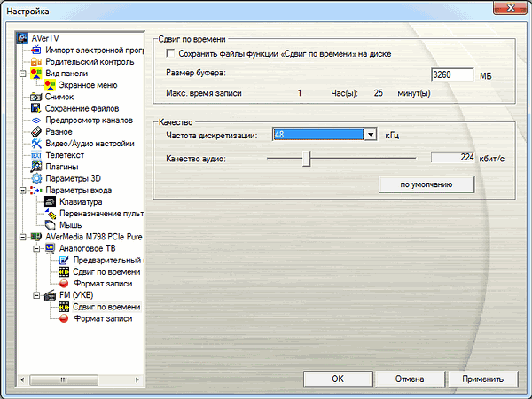Click the Аналоговое ТВ monitor icon

tap(50, 248)
